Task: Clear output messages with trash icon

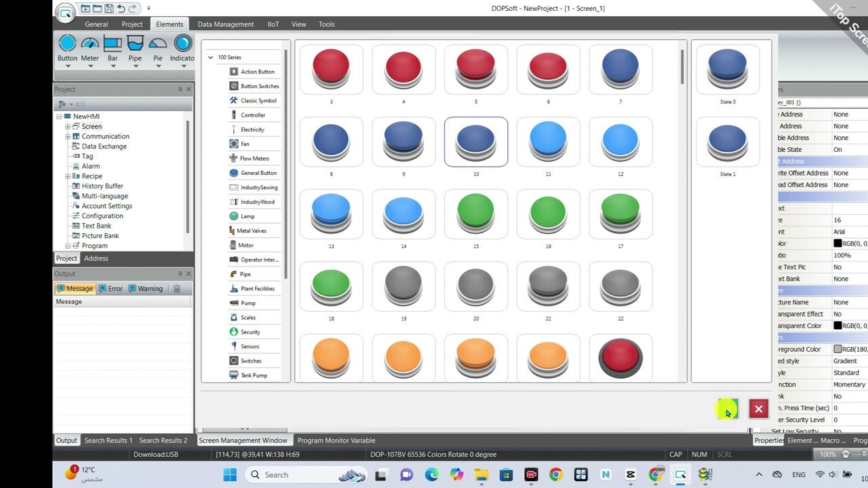Action: [x=176, y=289]
